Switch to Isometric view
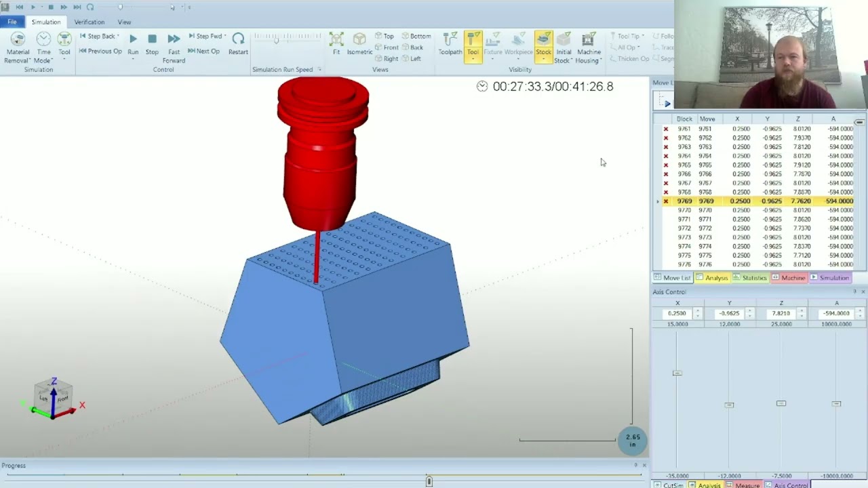The width and height of the screenshot is (868, 488). (x=359, y=44)
